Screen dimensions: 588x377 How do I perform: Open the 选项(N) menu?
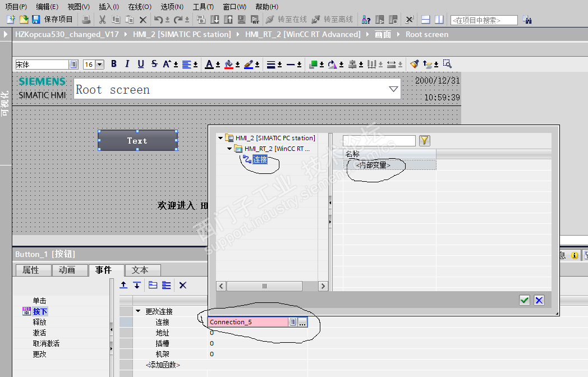coord(172,7)
